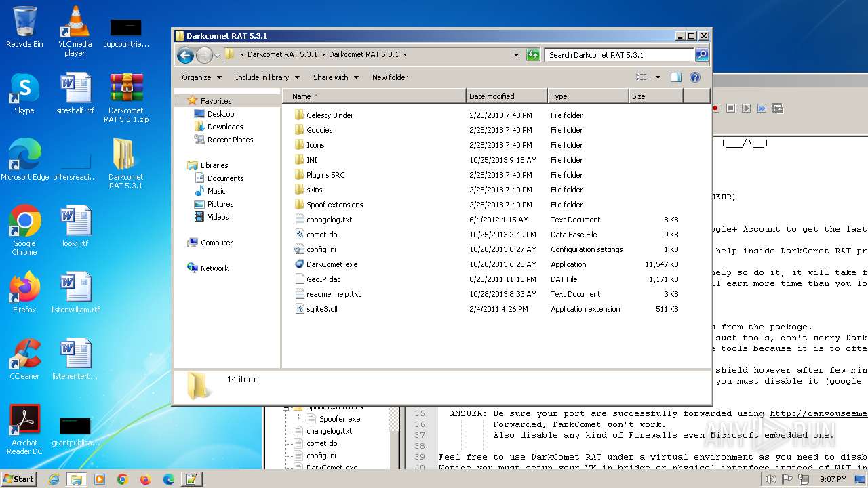Click the Search Darkcomet RAT 5.3.1 field
This screenshot has width=868, height=488.
(x=620, y=55)
